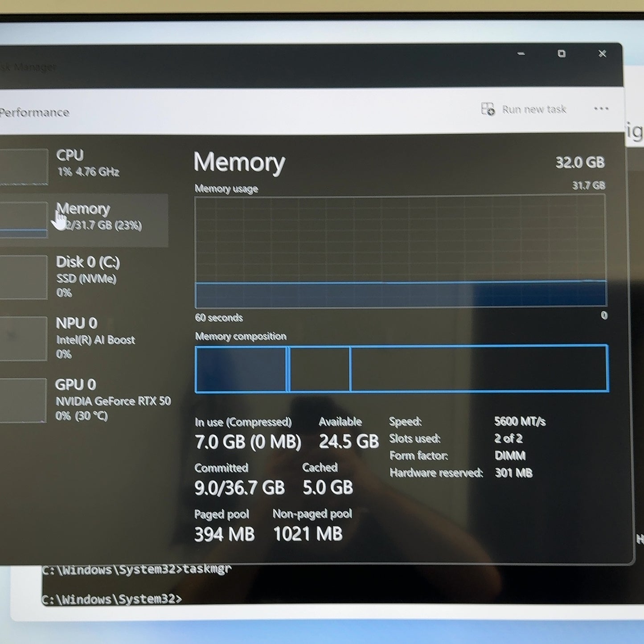Select the Memory performance item
Viewport: 644px width, 644px height.
[x=85, y=220]
